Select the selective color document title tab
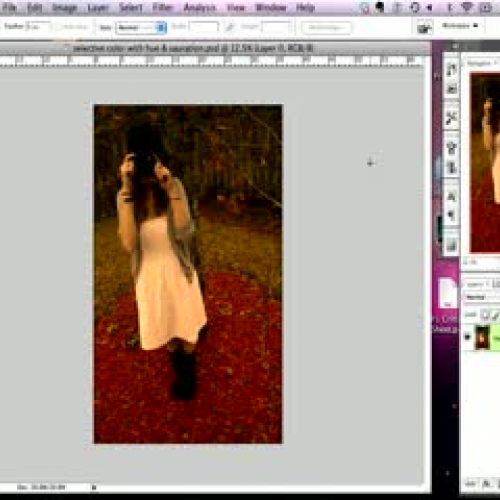The height and width of the screenshot is (500, 500). click(193, 49)
